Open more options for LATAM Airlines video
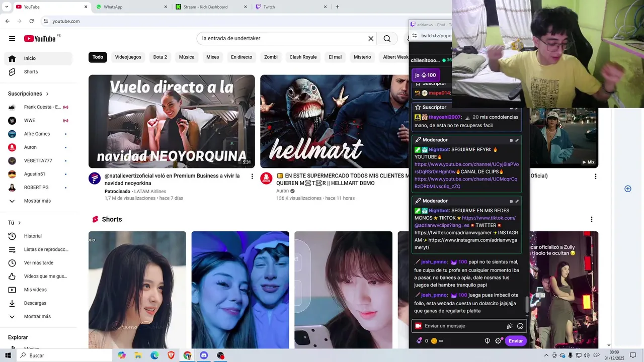This screenshot has height=362, width=644. click(252, 176)
